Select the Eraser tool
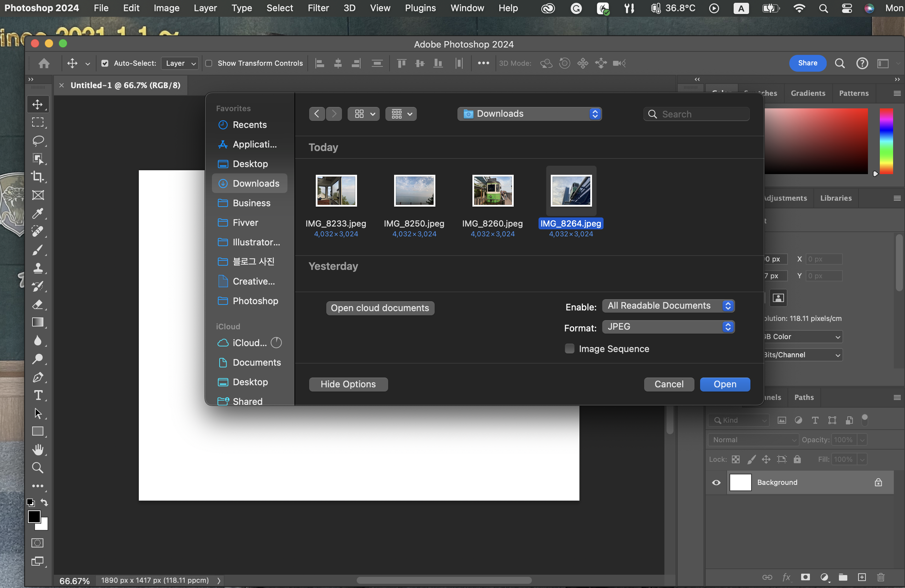Screen dimensions: 905x588 [x=38, y=304]
